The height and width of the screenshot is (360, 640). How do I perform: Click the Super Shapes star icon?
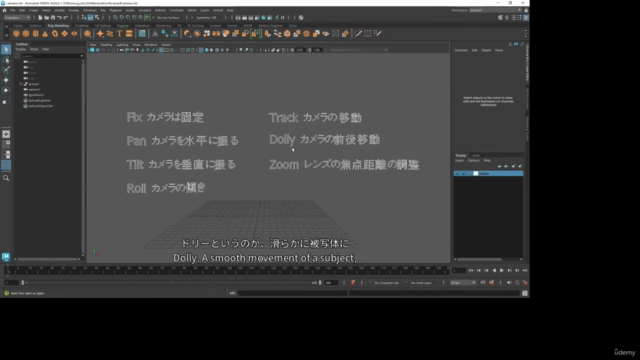pos(100,33)
